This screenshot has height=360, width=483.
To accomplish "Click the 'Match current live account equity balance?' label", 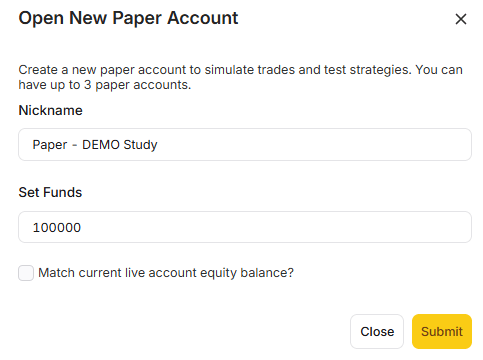I will click(166, 273).
